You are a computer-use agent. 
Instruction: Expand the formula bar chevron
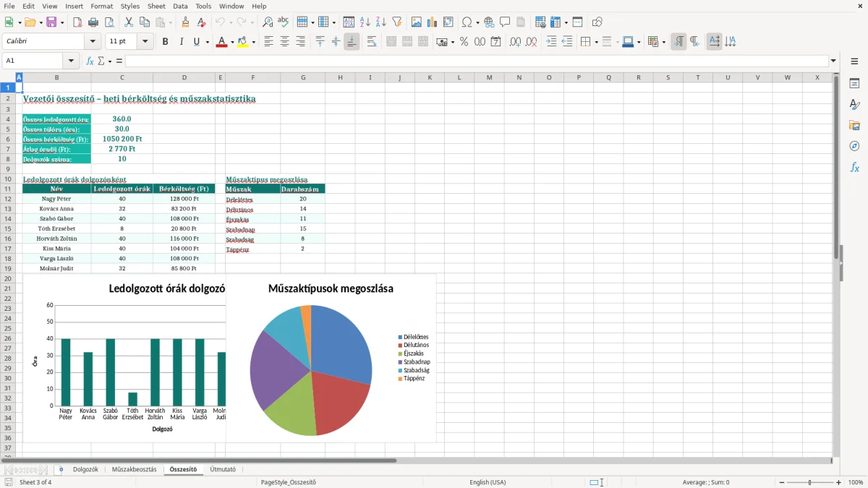(x=834, y=61)
